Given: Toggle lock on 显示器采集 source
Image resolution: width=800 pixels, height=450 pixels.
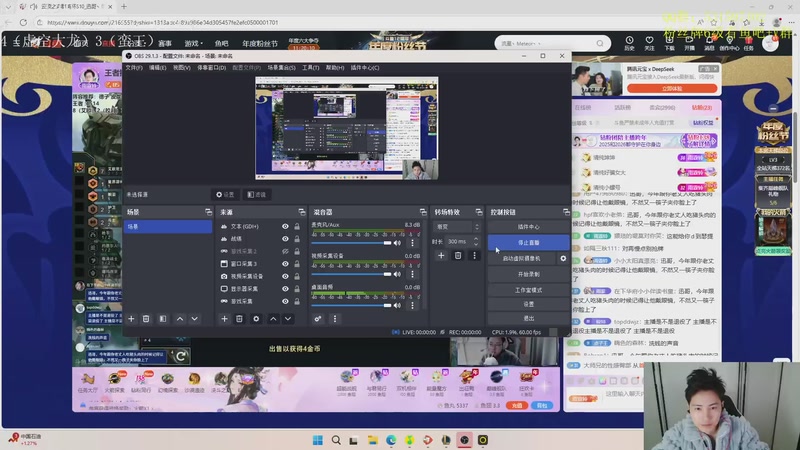Looking at the screenshot, I should [x=297, y=289].
